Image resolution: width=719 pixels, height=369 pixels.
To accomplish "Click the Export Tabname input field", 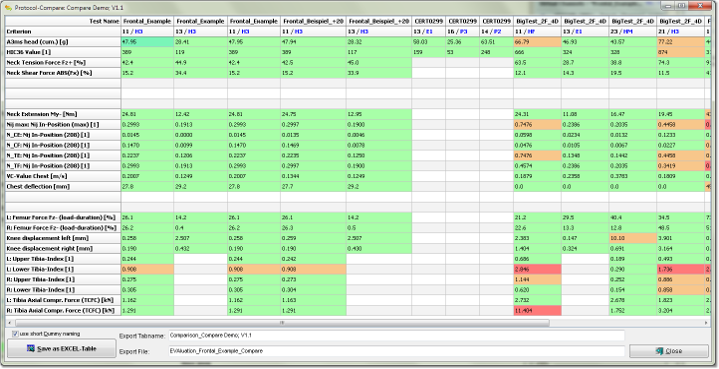I will pyautogui.click(x=396, y=336).
